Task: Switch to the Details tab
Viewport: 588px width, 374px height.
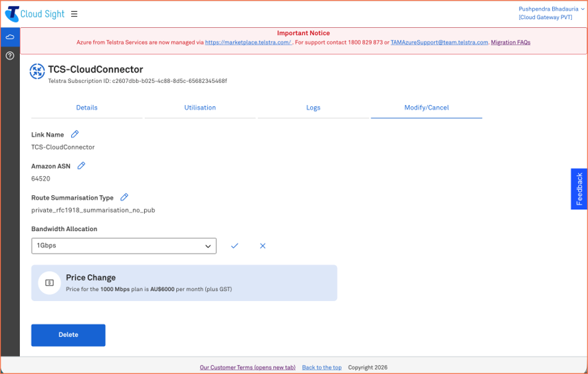Action: coord(86,108)
